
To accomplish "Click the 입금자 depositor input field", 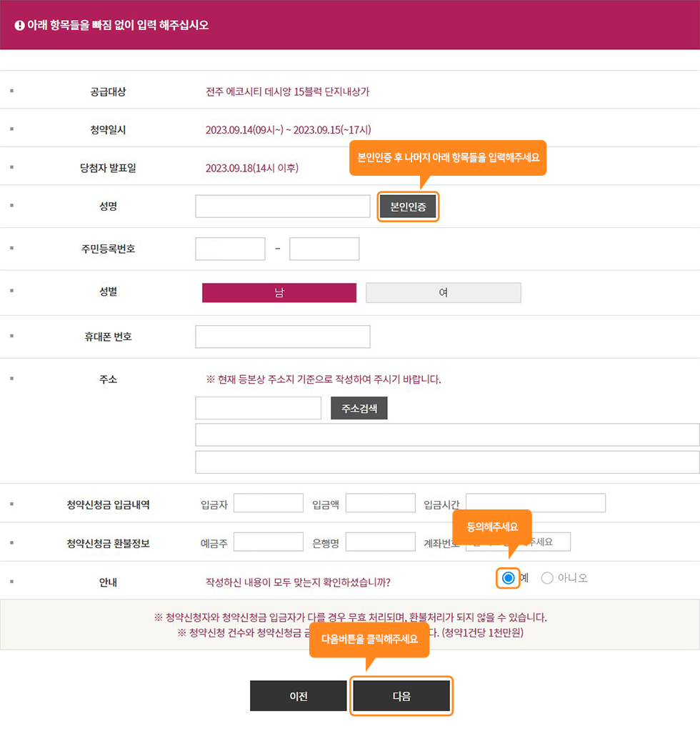I will point(269,503).
